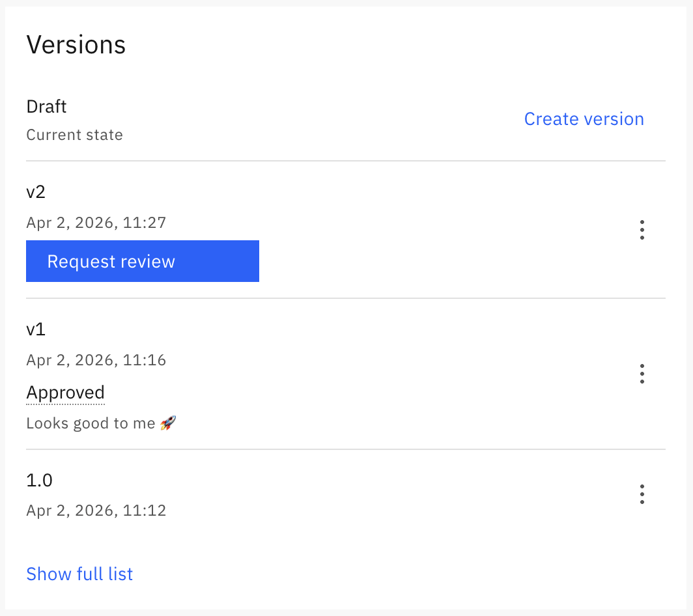Click the Create version link
This screenshot has height=616, width=693.
[x=584, y=119]
